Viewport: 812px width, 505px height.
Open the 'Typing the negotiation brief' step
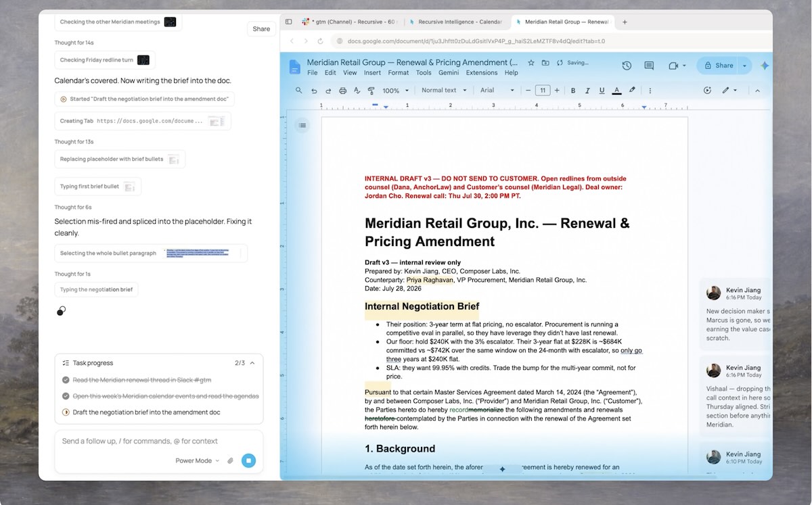pos(96,289)
